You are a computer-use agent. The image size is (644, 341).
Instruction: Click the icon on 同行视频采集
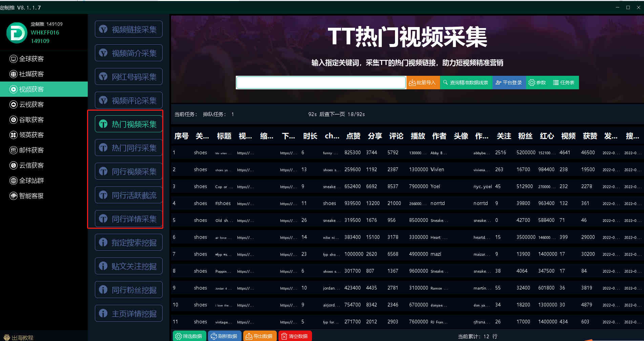(x=103, y=172)
